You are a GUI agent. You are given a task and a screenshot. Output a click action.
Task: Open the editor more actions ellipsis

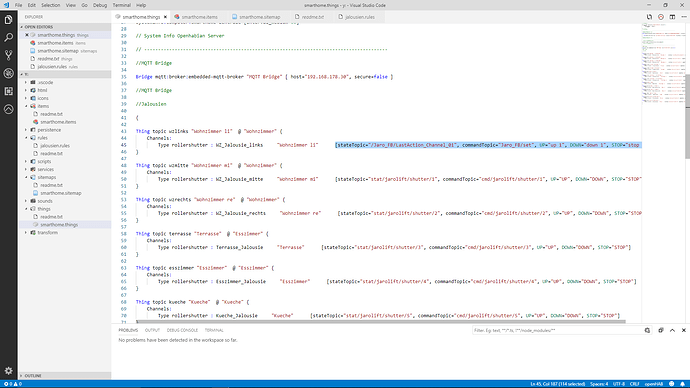pos(684,17)
